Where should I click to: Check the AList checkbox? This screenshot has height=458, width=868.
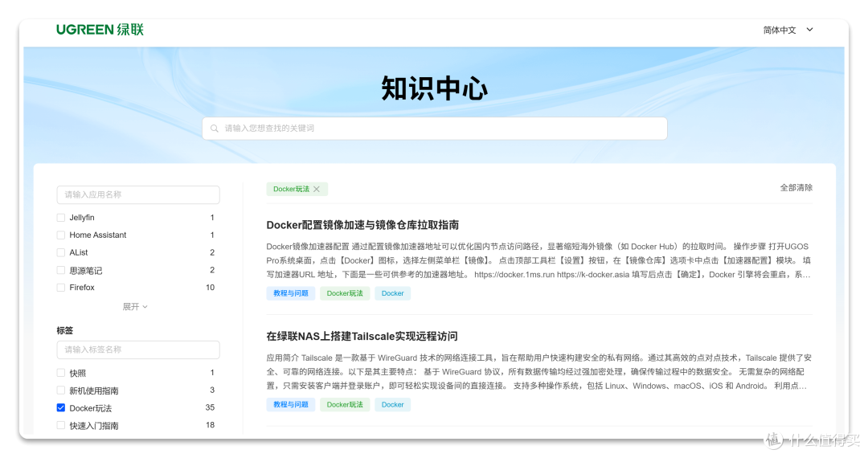[61, 252]
